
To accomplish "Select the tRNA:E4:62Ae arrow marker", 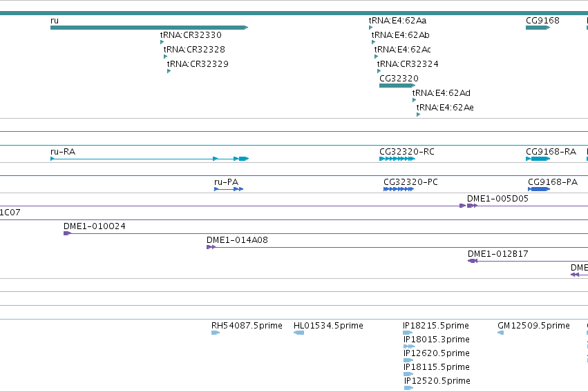I will [x=418, y=115].
